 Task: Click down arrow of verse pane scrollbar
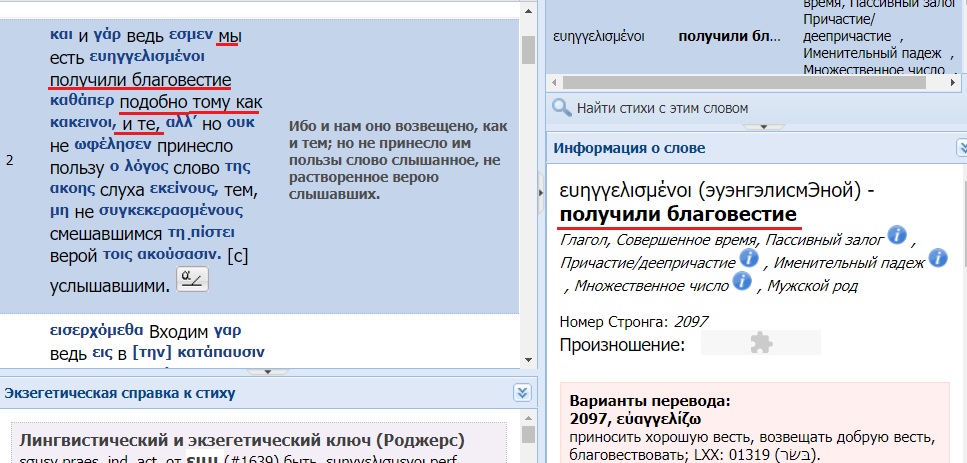point(527,360)
